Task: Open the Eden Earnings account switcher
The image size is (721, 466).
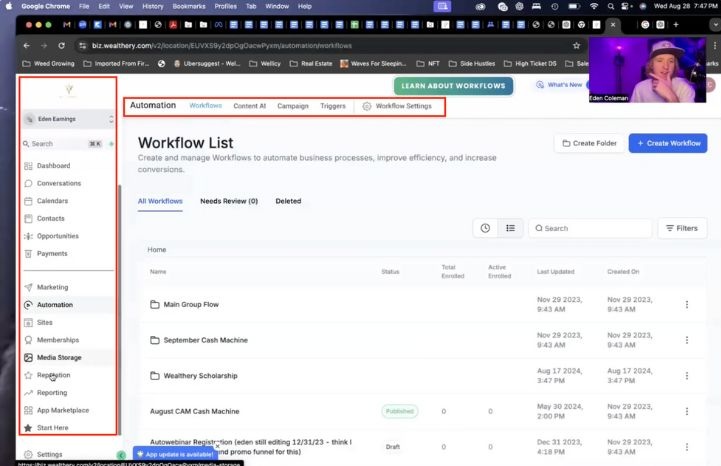Action: 68,120
